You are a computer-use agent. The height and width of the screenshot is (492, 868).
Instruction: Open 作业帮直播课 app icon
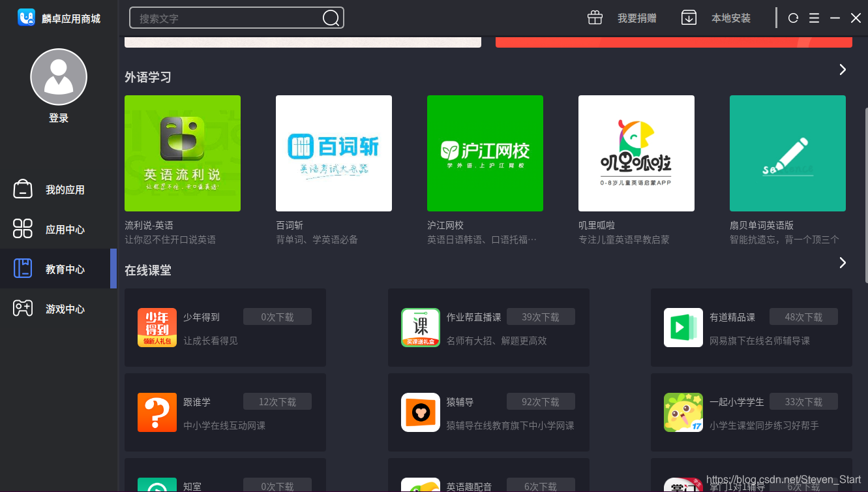[x=421, y=328]
